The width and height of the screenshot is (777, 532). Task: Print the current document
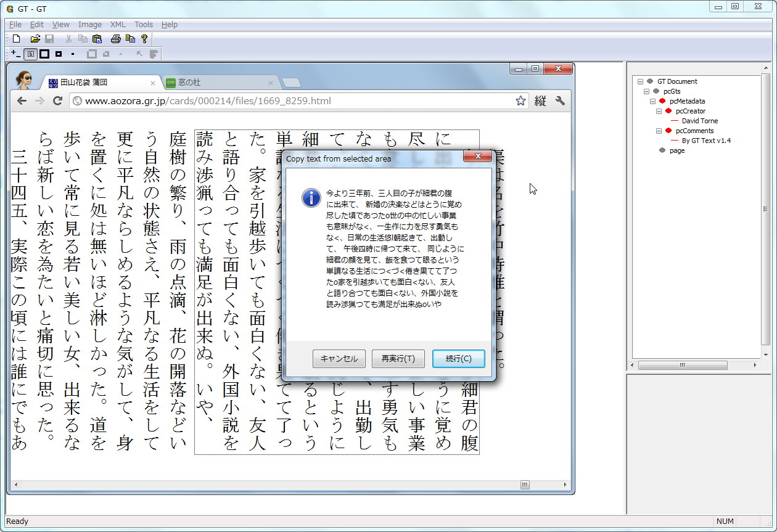click(115, 38)
